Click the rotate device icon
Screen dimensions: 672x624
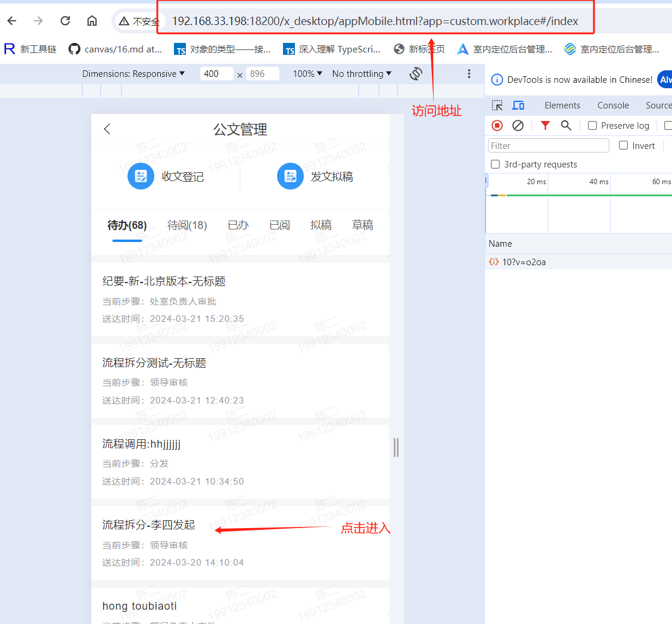point(416,73)
